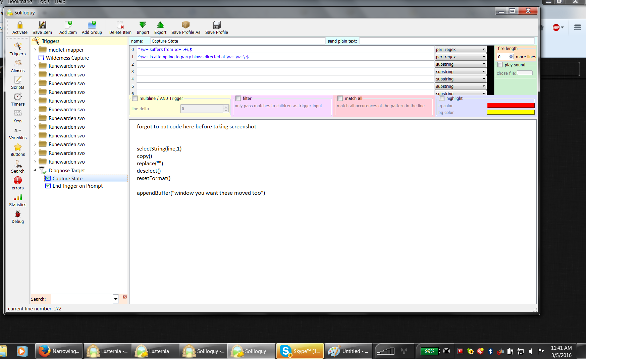Pick the yellow bg color swatch
The height and width of the screenshot is (362, 644).
[x=511, y=112]
